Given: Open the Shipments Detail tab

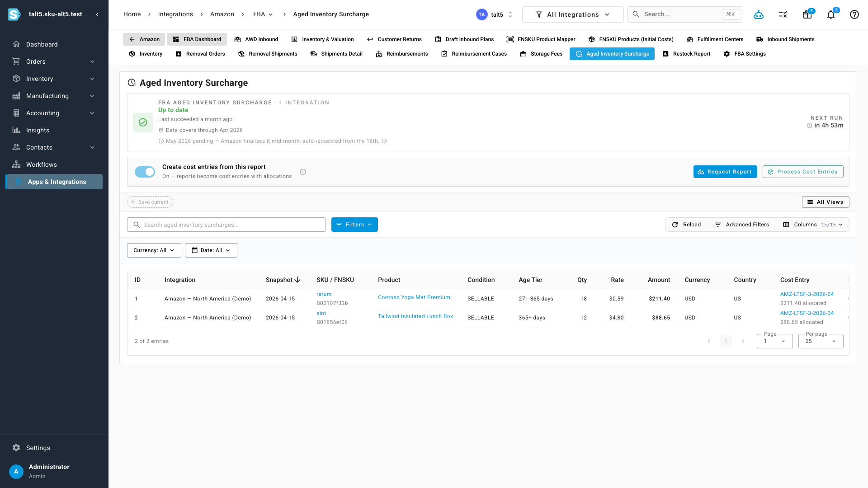Looking at the screenshot, I should (337, 54).
